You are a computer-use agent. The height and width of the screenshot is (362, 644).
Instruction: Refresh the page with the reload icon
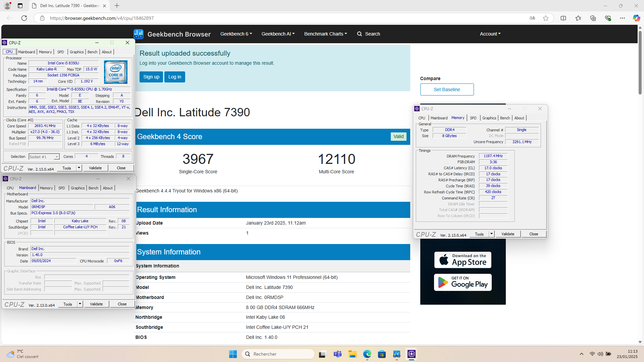(24, 18)
